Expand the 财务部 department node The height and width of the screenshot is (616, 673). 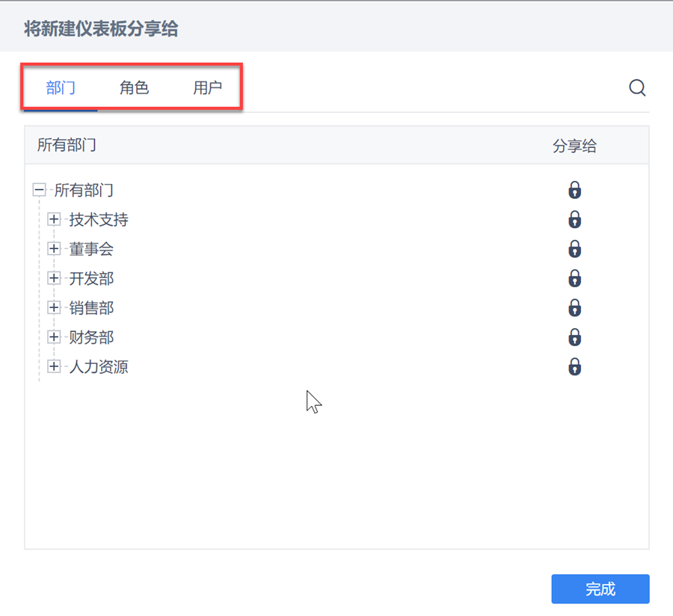tap(54, 337)
